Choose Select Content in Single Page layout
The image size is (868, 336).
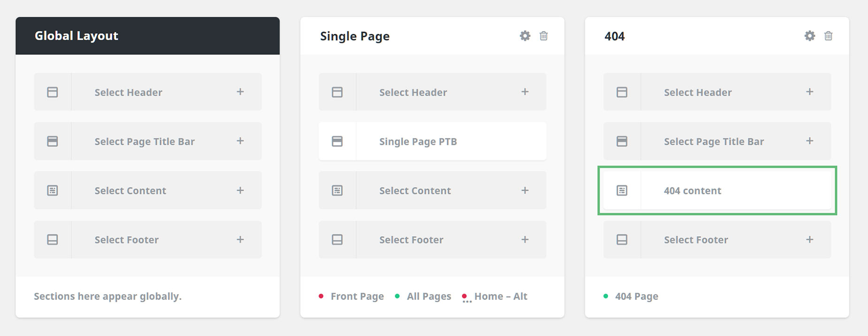pos(433,190)
